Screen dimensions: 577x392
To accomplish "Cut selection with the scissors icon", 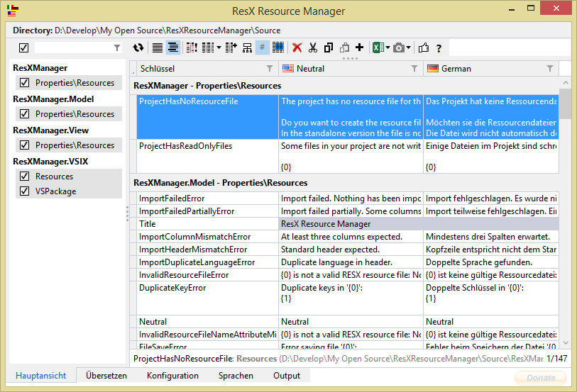I will click(x=313, y=47).
